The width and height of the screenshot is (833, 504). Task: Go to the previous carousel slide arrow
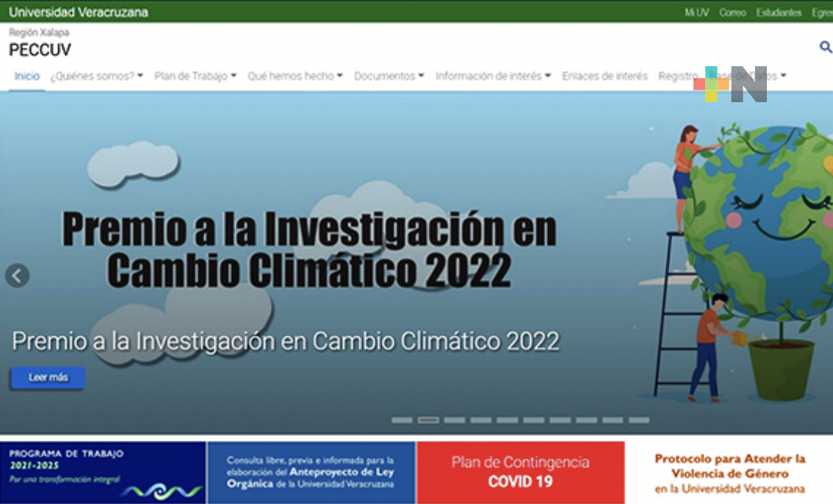[17, 276]
